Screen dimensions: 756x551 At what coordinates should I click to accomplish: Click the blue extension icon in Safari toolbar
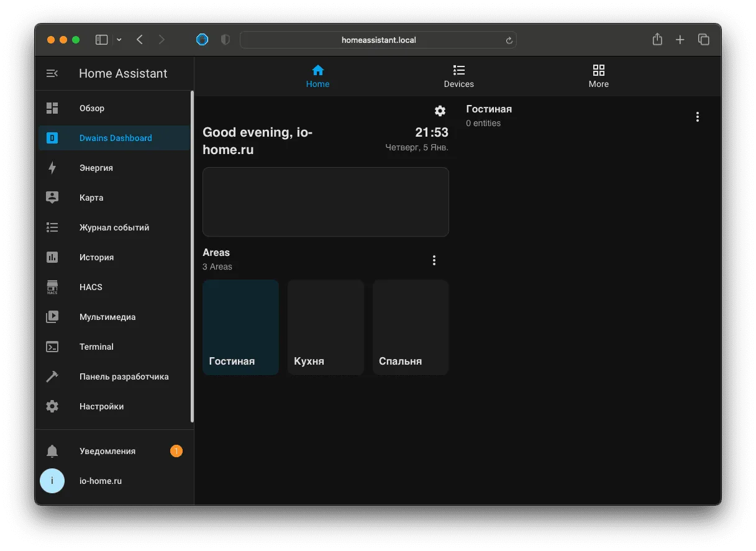point(202,40)
